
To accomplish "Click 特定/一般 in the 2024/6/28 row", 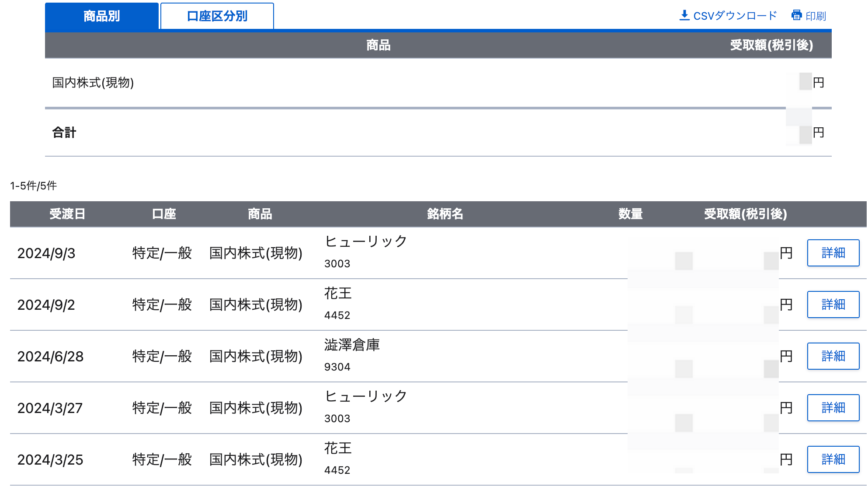I will (x=162, y=356).
